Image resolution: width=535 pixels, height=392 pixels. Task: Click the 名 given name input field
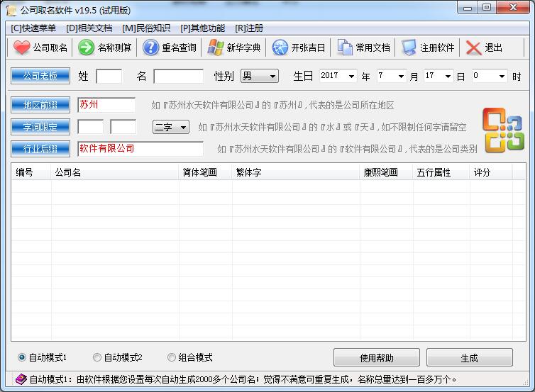178,76
